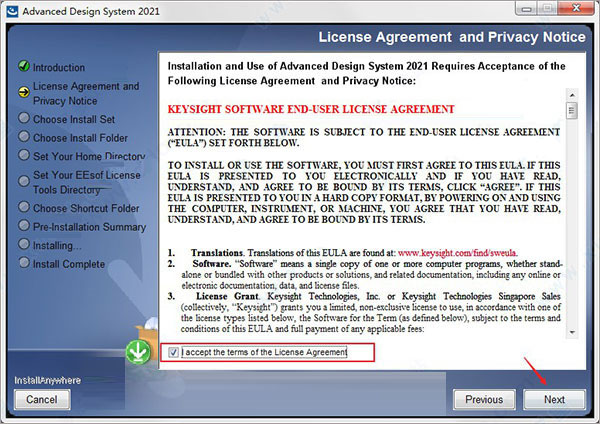The width and height of the screenshot is (600, 424).
Task: Click the circle icon beside Choose Install Folder
Action: [24, 136]
